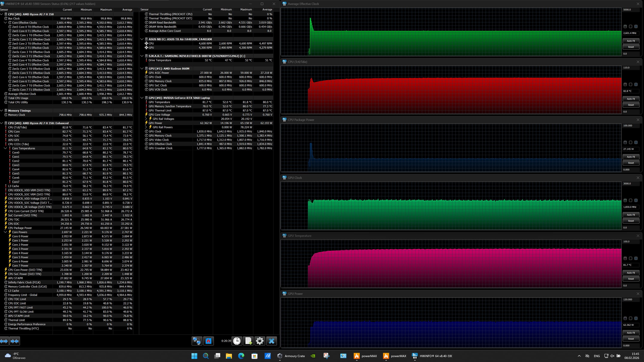This screenshot has height=362, width=644.
Task: Click the expand columns arrows icon
Action: [x=4, y=341]
